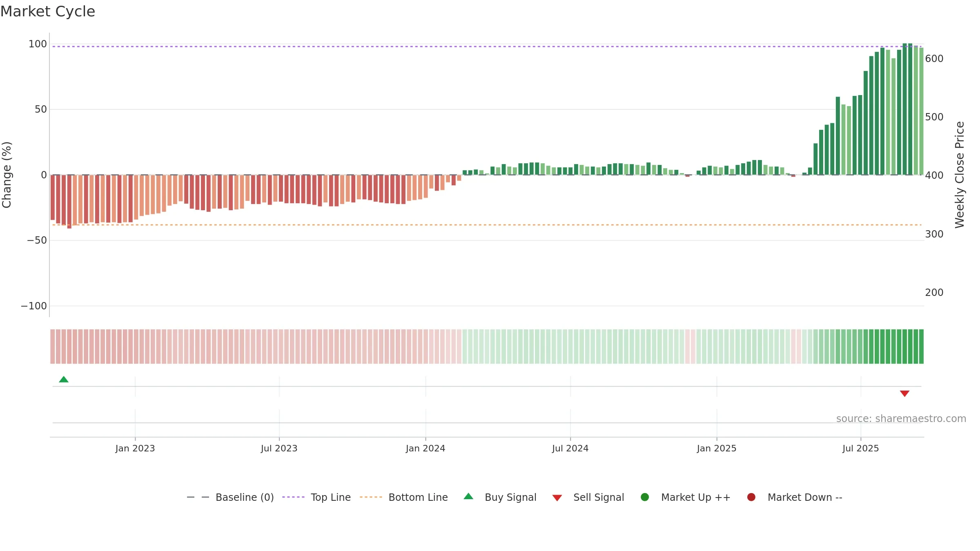This screenshot has height=551, width=980.
Task: Click the orange dotted line legend sample
Action: tap(371, 497)
